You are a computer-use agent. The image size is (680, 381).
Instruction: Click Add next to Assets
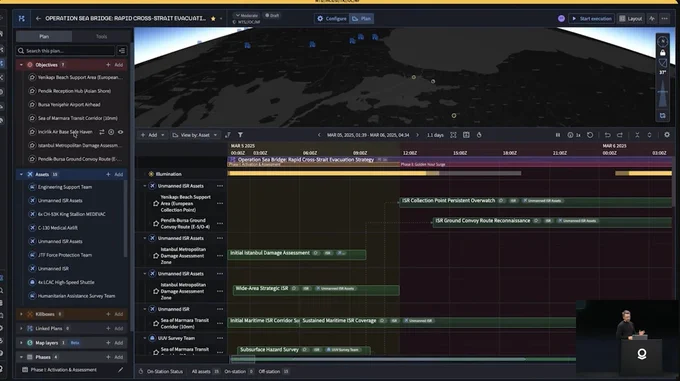[x=115, y=174]
